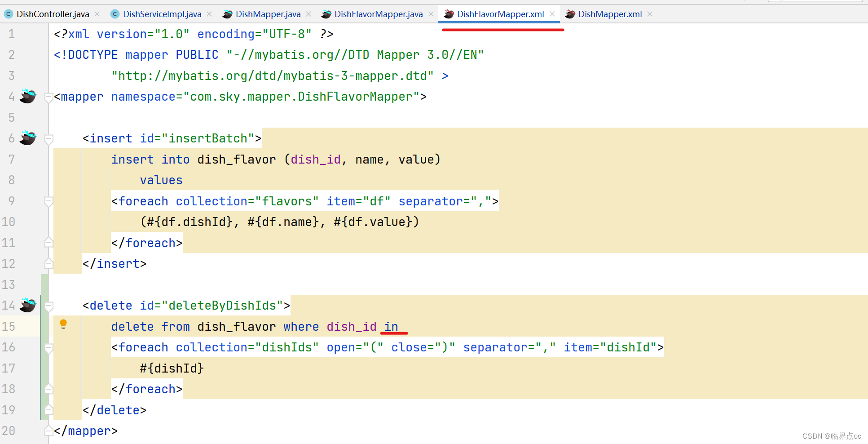The image size is (868, 444).
Task: Click MyBatis bird gutter icon on line 4
Action: coord(28,96)
